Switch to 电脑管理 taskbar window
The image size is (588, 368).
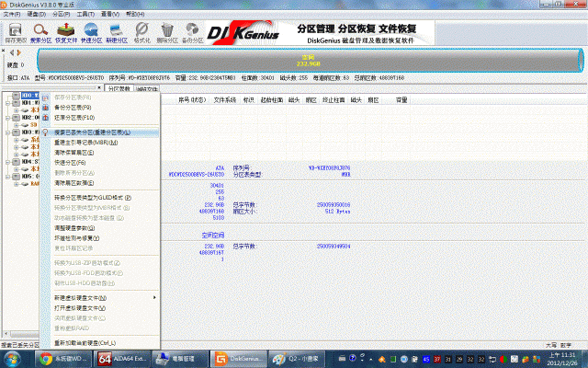click(x=180, y=359)
